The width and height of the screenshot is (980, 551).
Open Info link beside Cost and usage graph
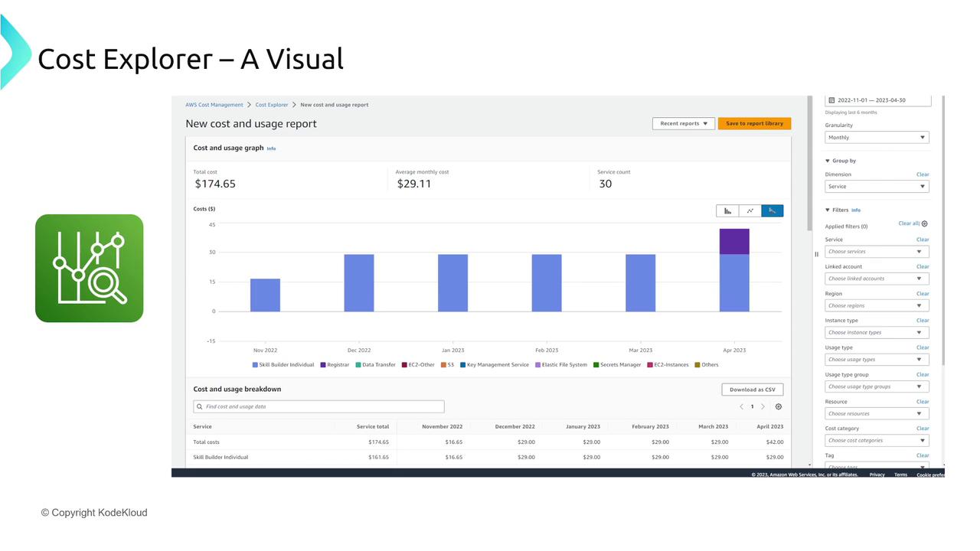click(x=271, y=148)
